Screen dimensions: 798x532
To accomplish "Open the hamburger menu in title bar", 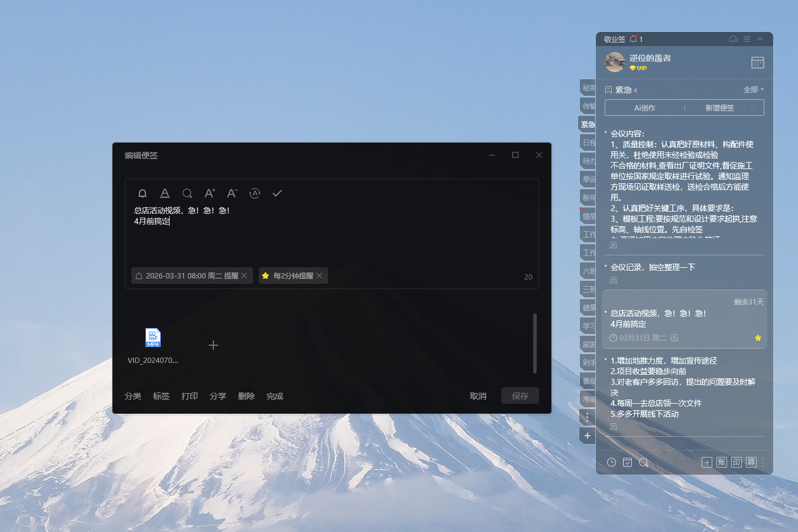I will point(747,38).
